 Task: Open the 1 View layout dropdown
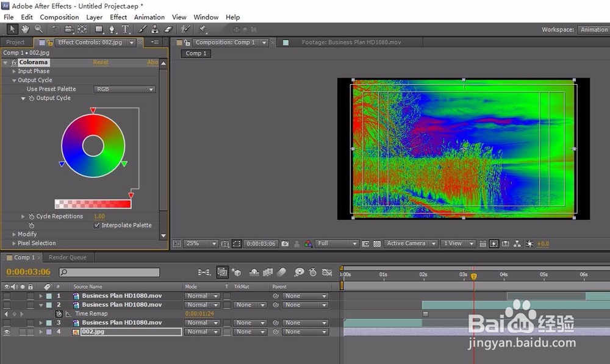(x=458, y=244)
